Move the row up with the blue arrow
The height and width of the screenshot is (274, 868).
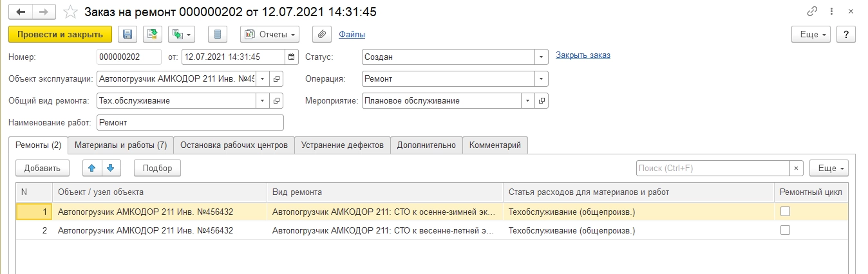pyautogui.click(x=92, y=168)
